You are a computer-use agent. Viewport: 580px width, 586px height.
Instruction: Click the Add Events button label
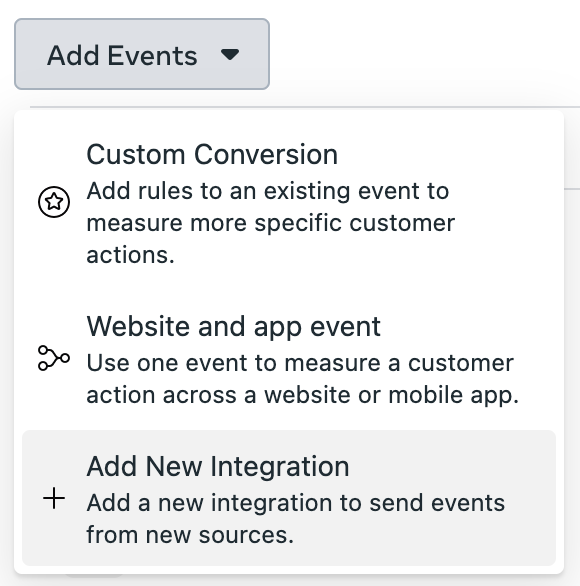pos(122,55)
